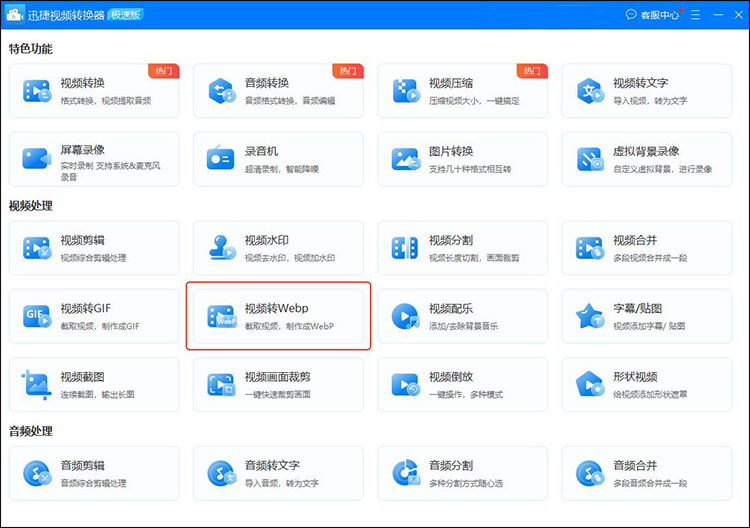Open the 视频倒放 reverse icon
Viewport: 750px width, 528px height.
click(406, 385)
